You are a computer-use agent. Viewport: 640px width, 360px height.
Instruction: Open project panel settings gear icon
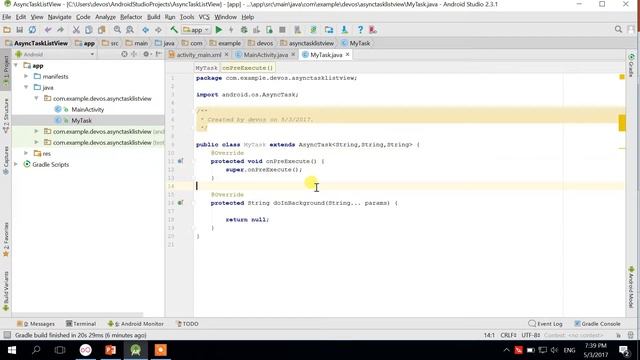click(146, 54)
